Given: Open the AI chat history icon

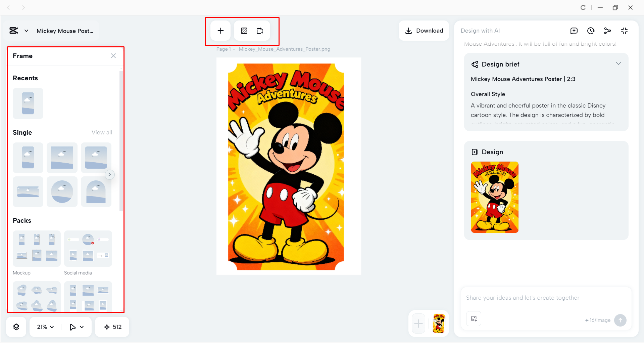Looking at the screenshot, I should tap(591, 31).
